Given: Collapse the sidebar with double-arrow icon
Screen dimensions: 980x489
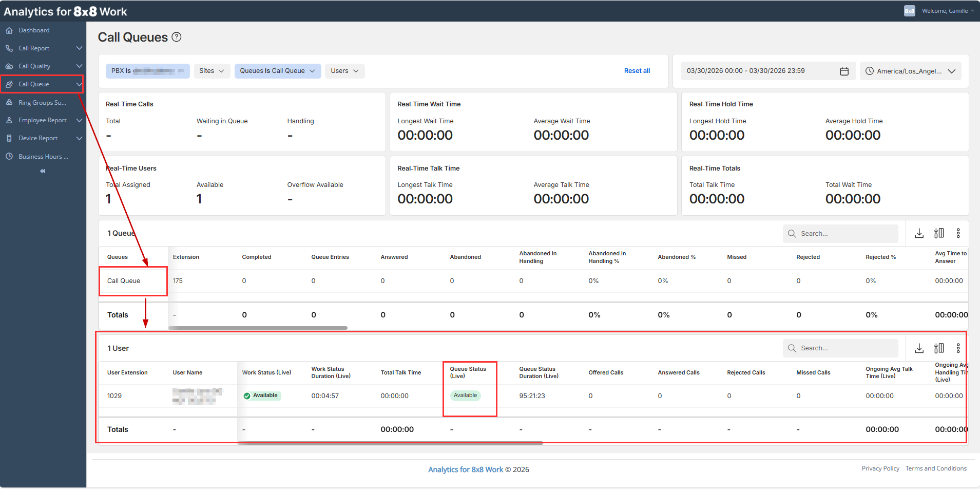Looking at the screenshot, I should click(43, 171).
